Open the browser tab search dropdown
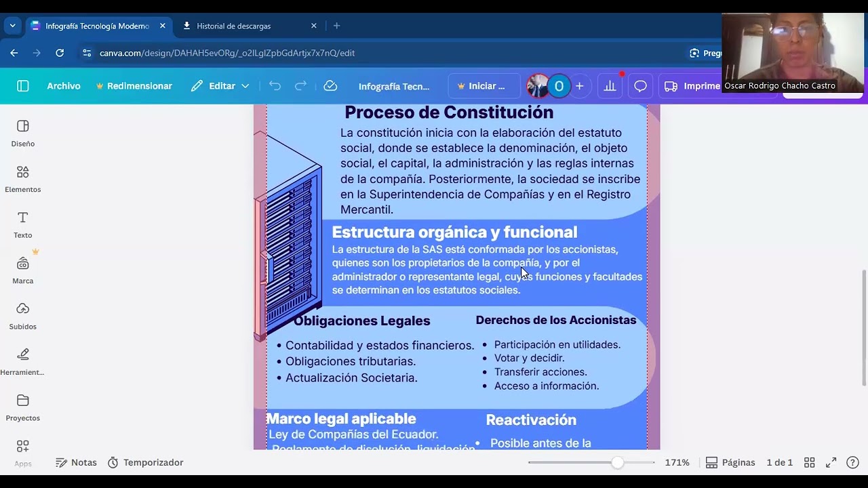 click(12, 26)
